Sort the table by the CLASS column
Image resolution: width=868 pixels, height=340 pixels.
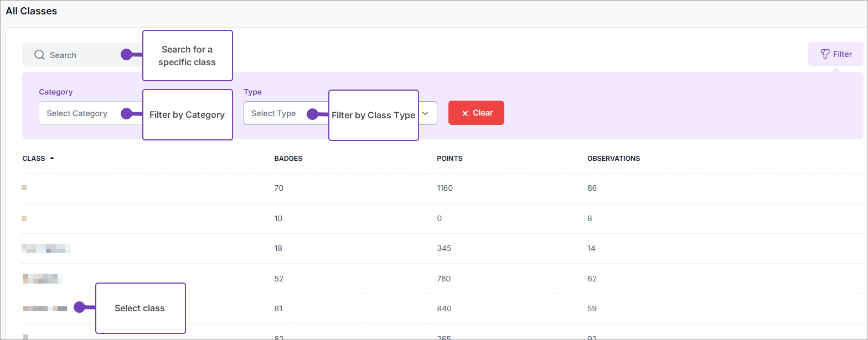pyautogui.click(x=34, y=159)
